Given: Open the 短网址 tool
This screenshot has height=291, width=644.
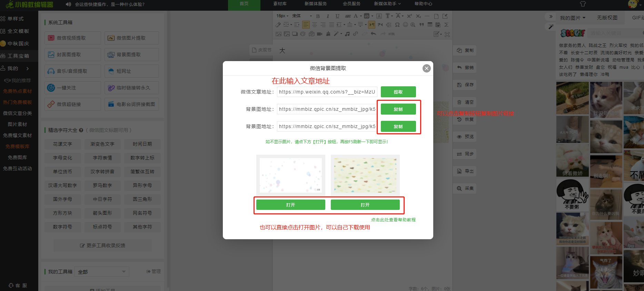Looking at the screenshot, I should pyautogui.click(x=132, y=71).
